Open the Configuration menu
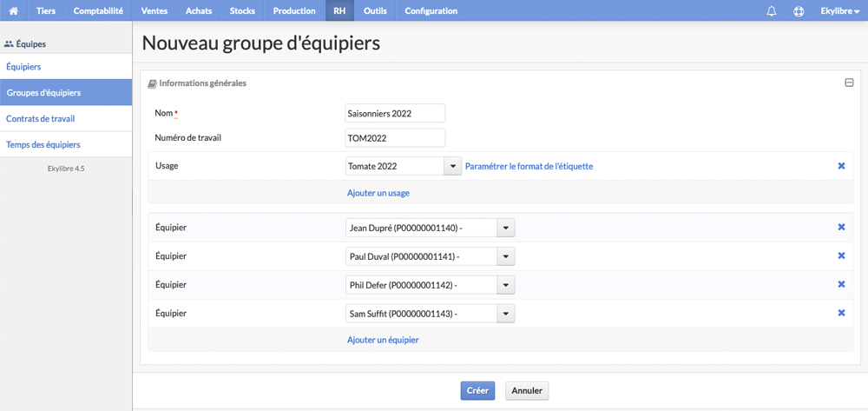The height and width of the screenshot is (411, 868). (x=431, y=11)
